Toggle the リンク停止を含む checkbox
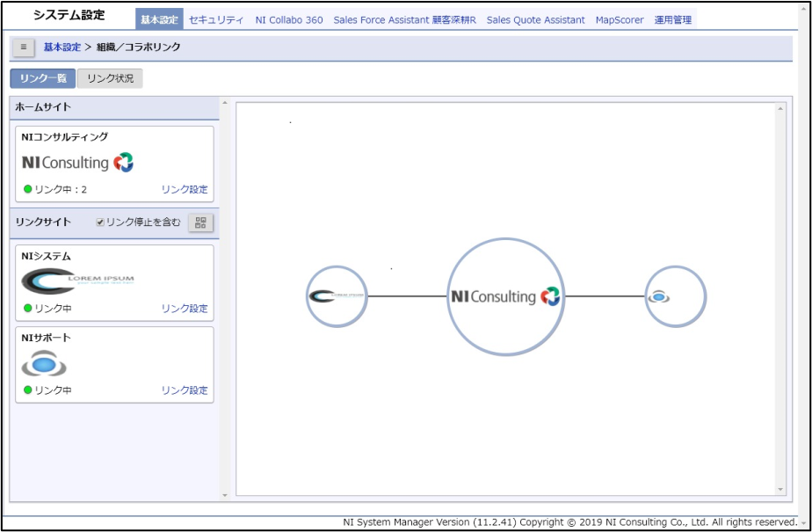 click(100, 222)
